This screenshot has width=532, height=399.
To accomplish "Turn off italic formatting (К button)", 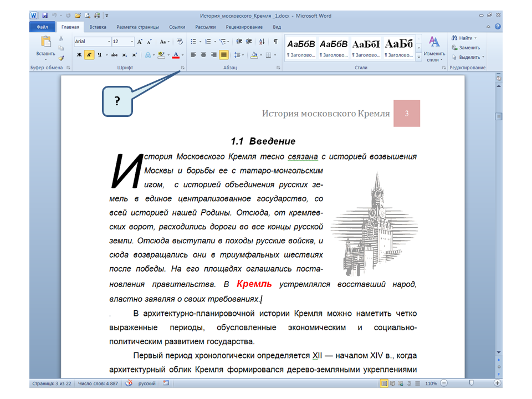I will pyautogui.click(x=89, y=55).
